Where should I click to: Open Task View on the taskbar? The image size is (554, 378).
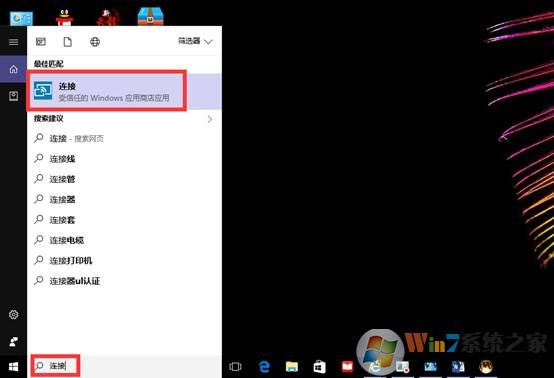click(x=235, y=367)
